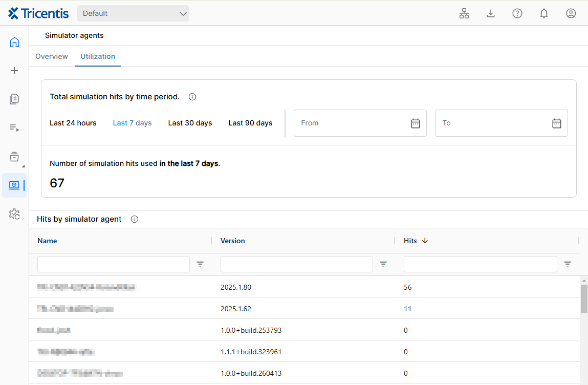Open the help question mark icon

[517, 14]
